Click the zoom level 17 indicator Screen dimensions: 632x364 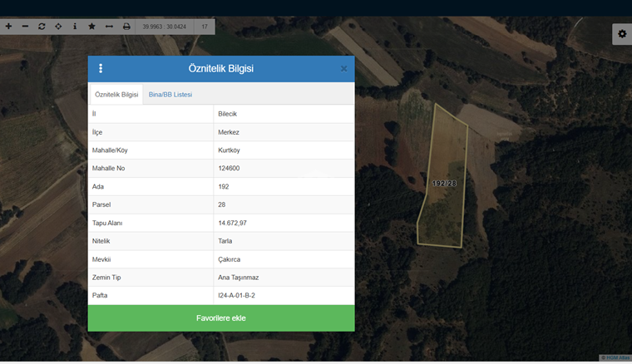(205, 27)
